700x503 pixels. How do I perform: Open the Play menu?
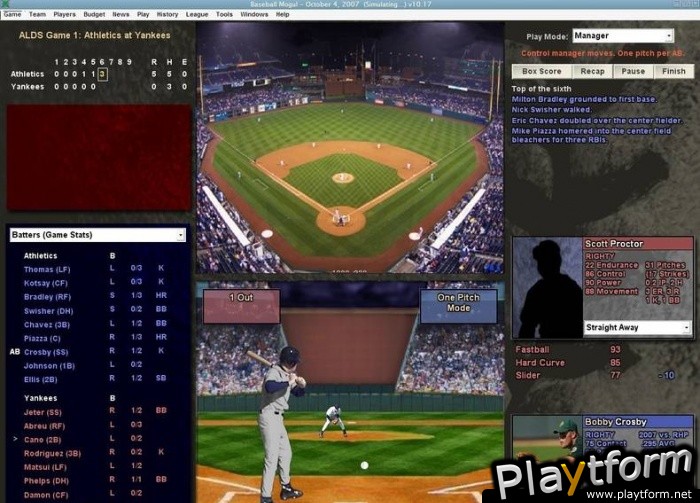[143, 14]
